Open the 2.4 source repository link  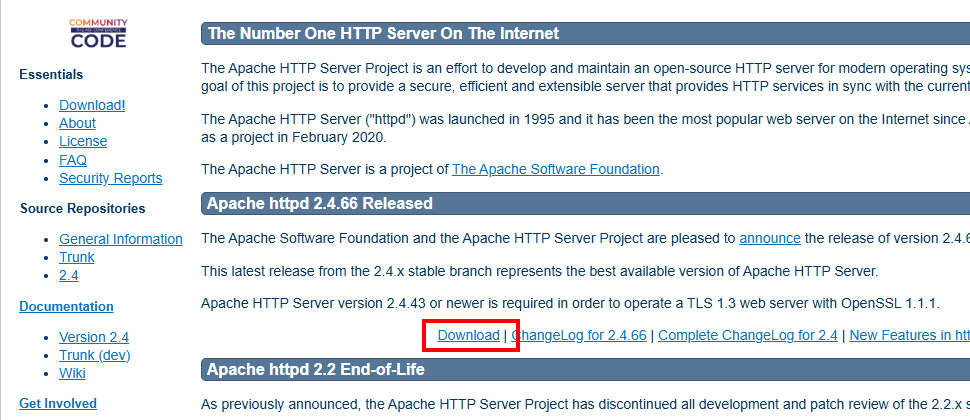(68, 275)
